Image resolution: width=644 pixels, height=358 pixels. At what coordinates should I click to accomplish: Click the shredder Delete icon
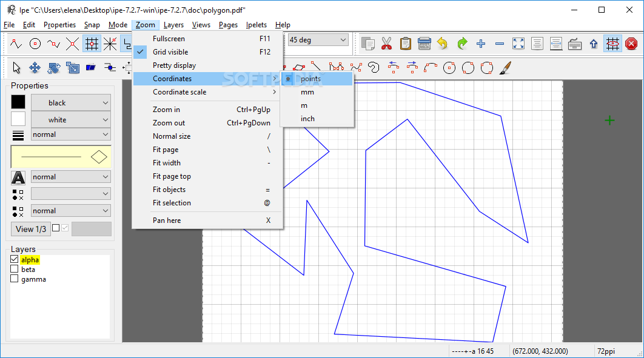pyautogui.click(x=424, y=44)
